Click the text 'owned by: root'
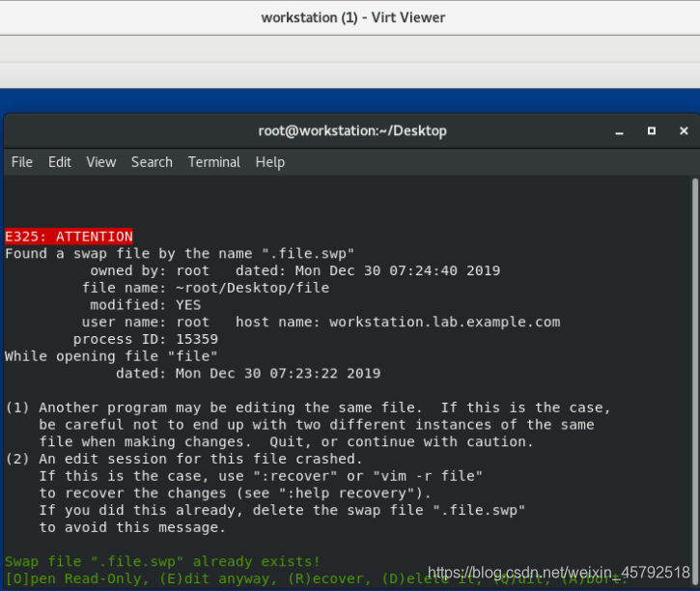This screenshot has height=591, width=700. 150,270
